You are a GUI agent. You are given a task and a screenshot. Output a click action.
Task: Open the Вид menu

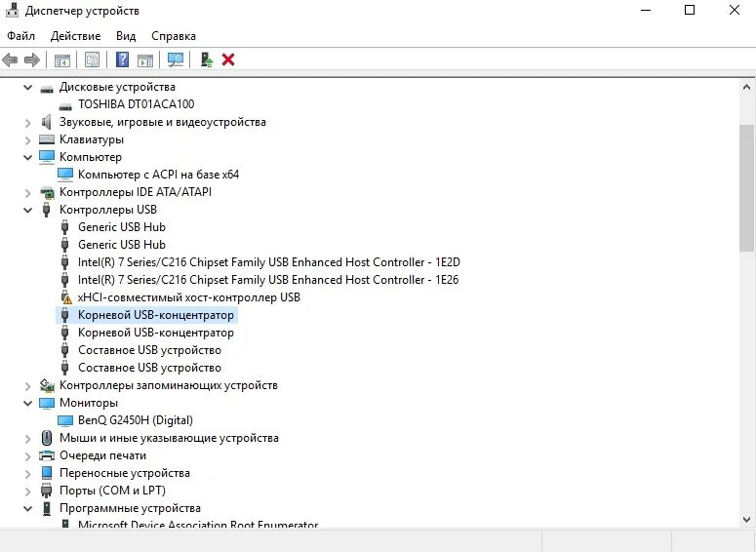click(x=126, y=36)
